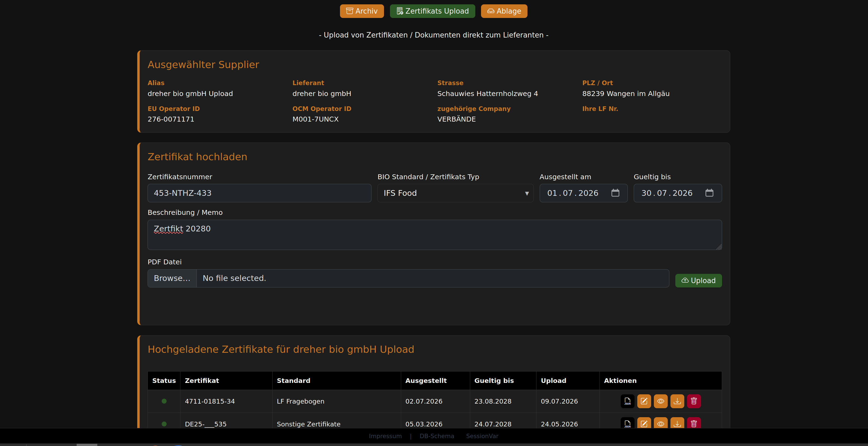Image resolution: width=868 pixels, height=446 pixels.
Task: Click the green status dot for DE25-__535
Action: [164, 424]
